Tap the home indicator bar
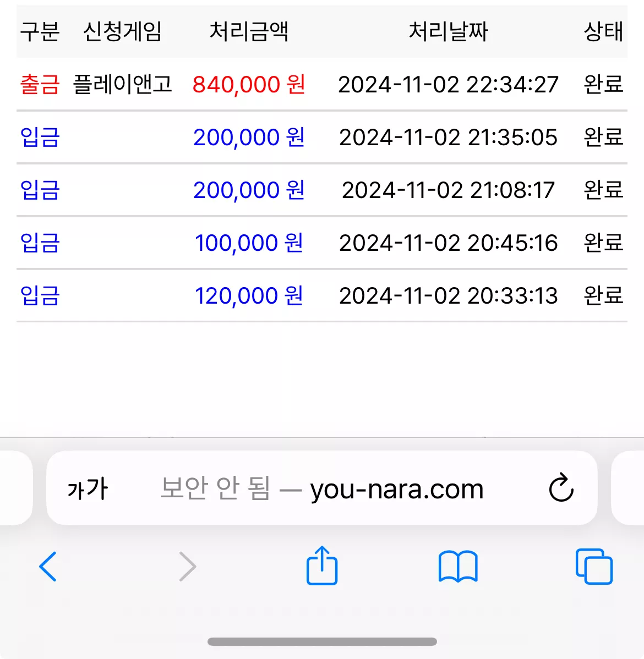The image size is (644, 659). coord(322,641)
